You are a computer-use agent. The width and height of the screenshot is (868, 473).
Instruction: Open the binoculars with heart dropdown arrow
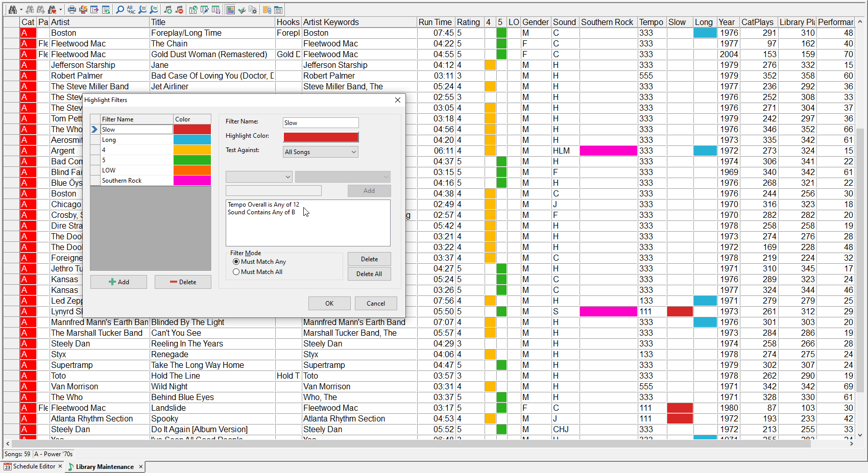click(60, 10)
